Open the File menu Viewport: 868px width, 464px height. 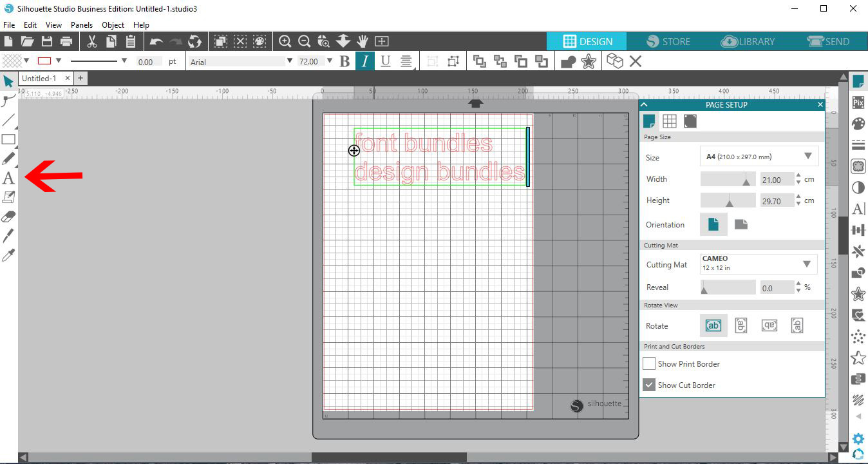pos(9,25)
